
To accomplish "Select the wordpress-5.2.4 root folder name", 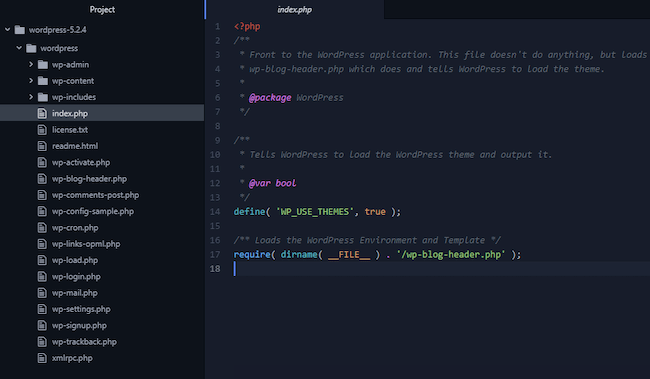I will [58, 30].
